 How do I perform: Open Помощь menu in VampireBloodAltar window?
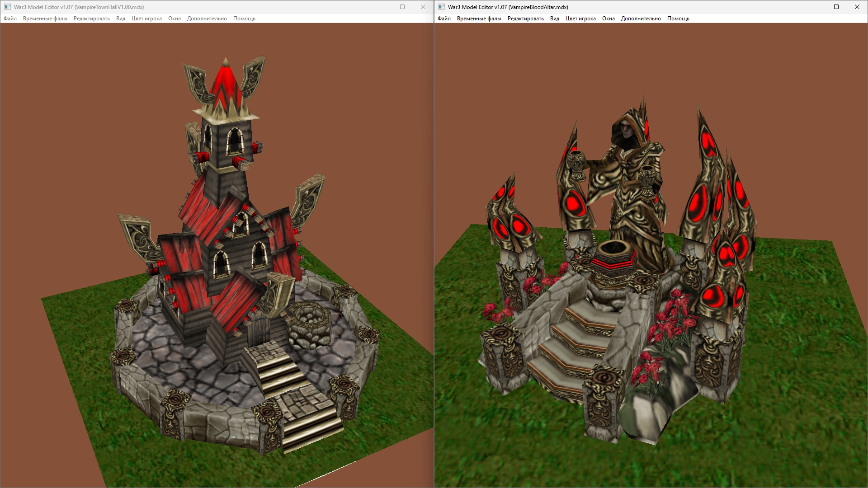point(678,19)
